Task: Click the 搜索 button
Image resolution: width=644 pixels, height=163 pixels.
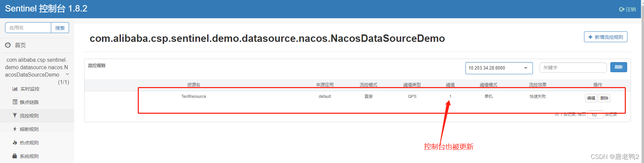Action: (60, 28)
